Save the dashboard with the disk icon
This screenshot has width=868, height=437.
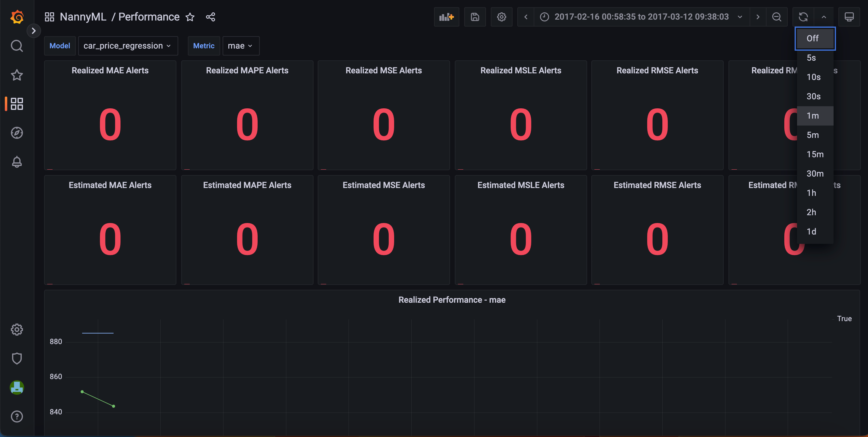pos(475,17)
